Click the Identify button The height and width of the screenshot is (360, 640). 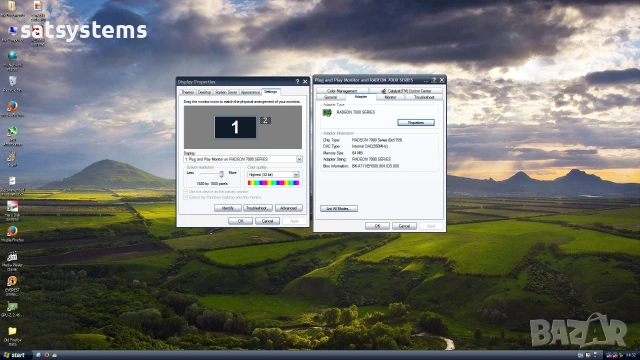(227, 208)
